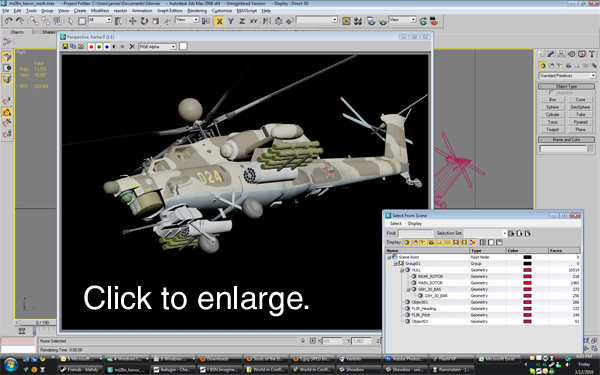Restrict transform to Y axis

click(x=230, y=21)
